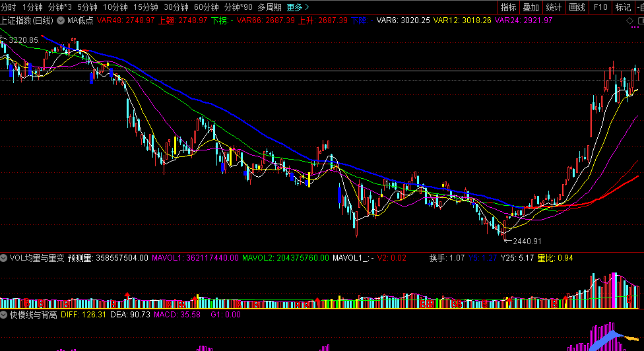Click the diamond icon beside VAR24
The image size is (644, 351).
[629, 20]
